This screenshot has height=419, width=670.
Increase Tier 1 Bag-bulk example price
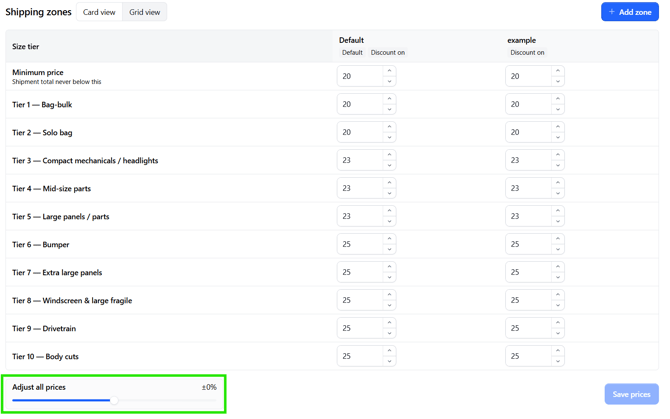(558, 99)
